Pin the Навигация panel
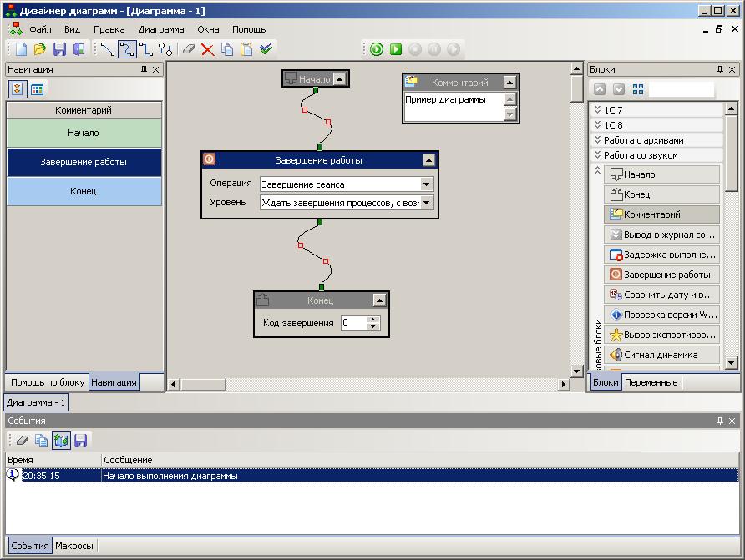Viewport: 745px width, 560px height. tap(144, 69)
